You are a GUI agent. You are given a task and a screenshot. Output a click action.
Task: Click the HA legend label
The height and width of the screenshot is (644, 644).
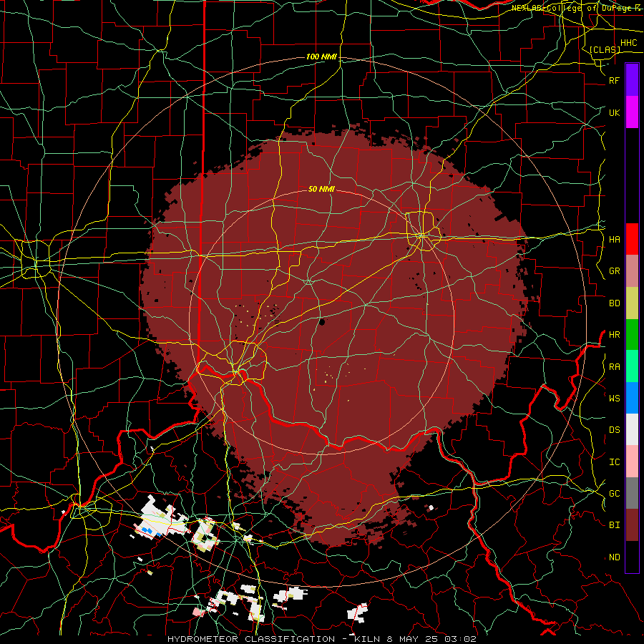click(614, 239)
